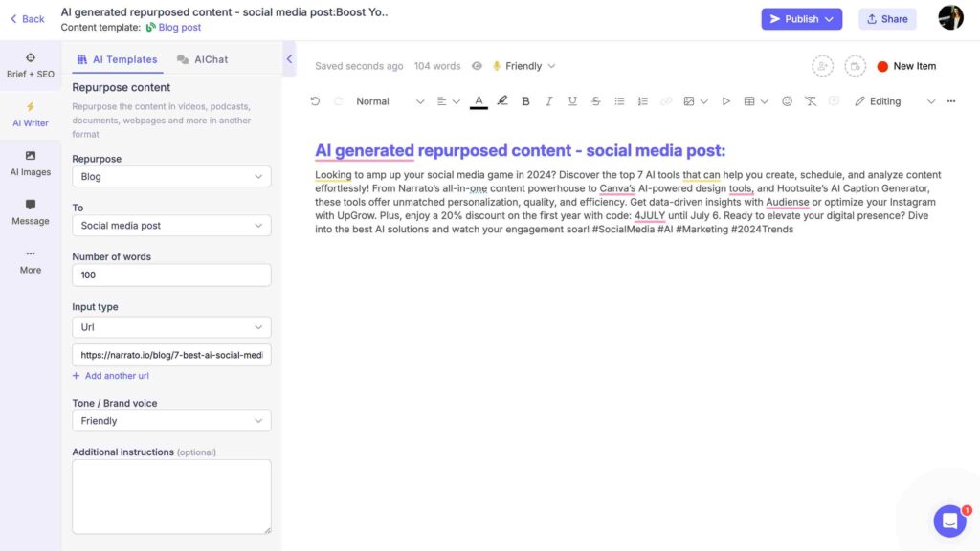Click the Publish button
Viewport: 980px width, 551px height.
point(801,19)
